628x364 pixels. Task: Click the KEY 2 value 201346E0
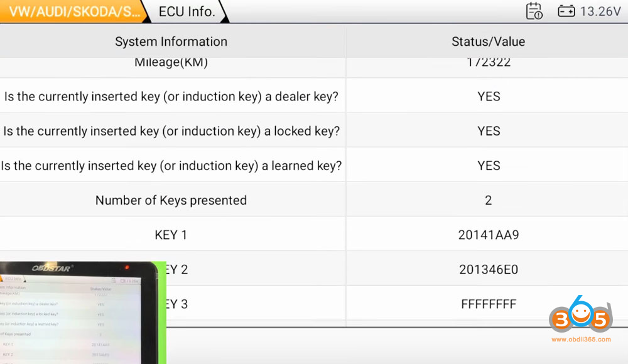pos(488,269)
